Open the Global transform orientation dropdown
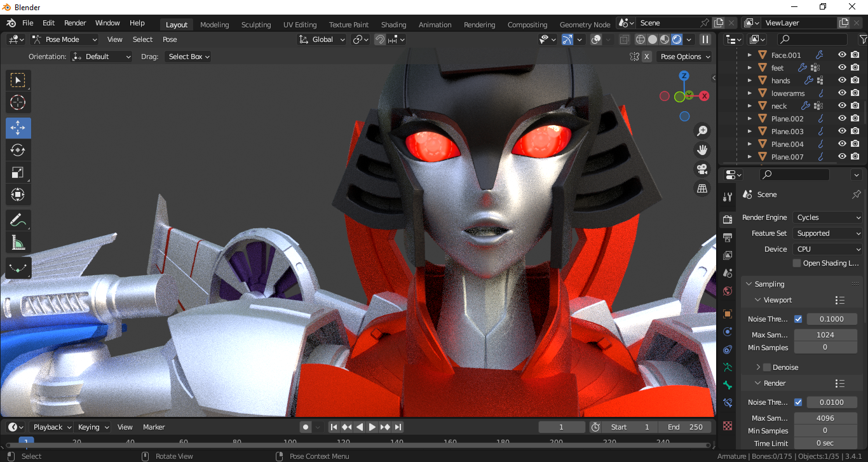This screenshot has height=462, width=868. (x=322, y=39)
